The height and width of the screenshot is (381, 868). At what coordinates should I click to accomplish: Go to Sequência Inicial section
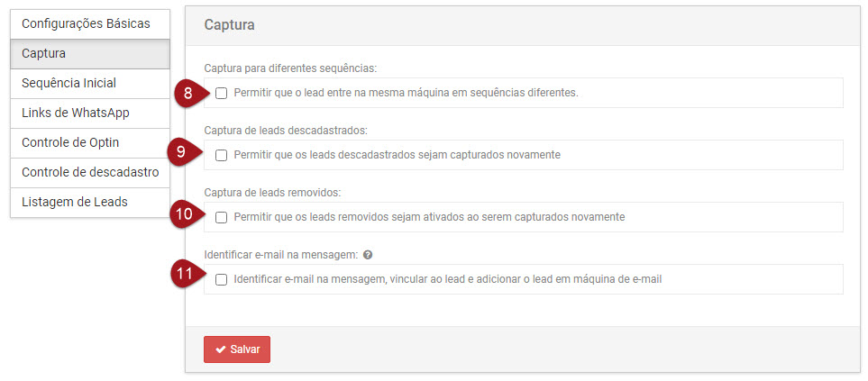click(69, 83)
